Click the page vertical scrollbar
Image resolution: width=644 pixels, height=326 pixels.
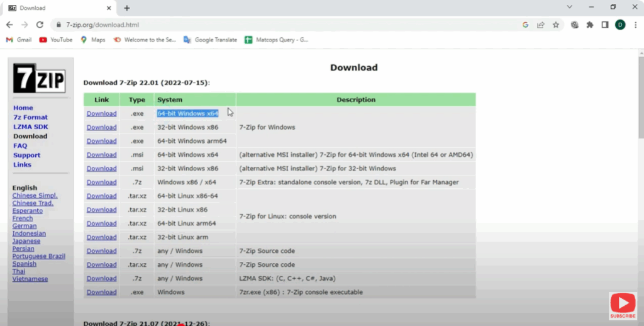pos(641,98)
